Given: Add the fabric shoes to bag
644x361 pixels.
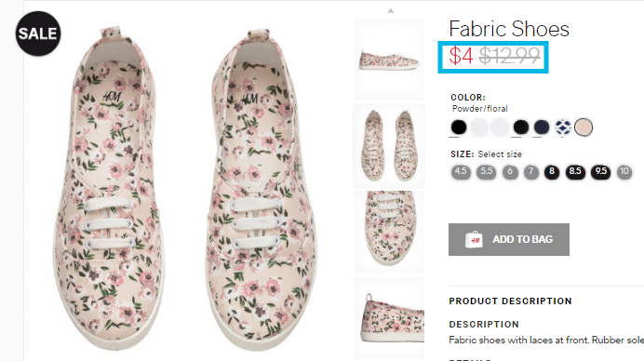Looking at the screenshot, I should point(509,239).
